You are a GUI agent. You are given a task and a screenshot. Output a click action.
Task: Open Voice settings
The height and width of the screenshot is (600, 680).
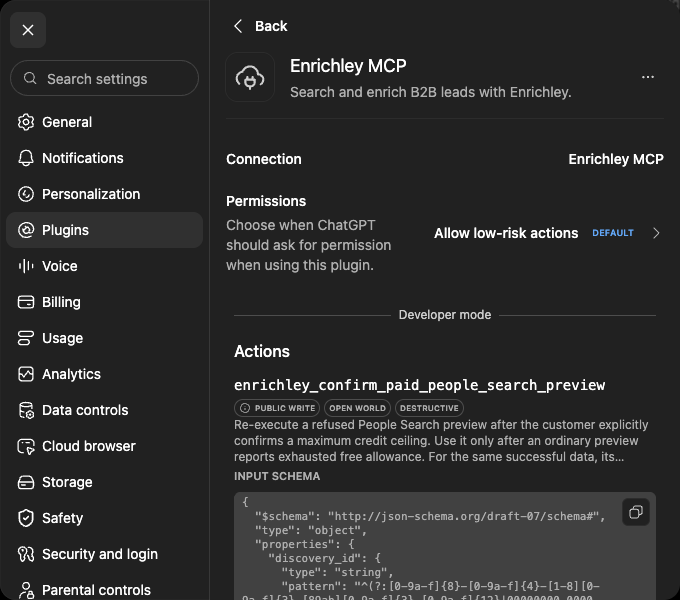click(x=105, y=266)
